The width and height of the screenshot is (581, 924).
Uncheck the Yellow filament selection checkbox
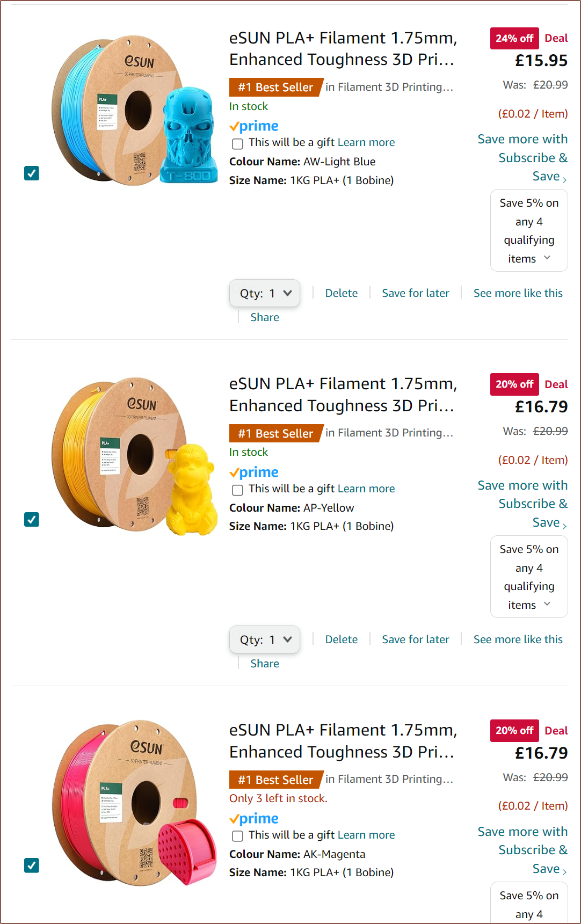coord(32,520)
